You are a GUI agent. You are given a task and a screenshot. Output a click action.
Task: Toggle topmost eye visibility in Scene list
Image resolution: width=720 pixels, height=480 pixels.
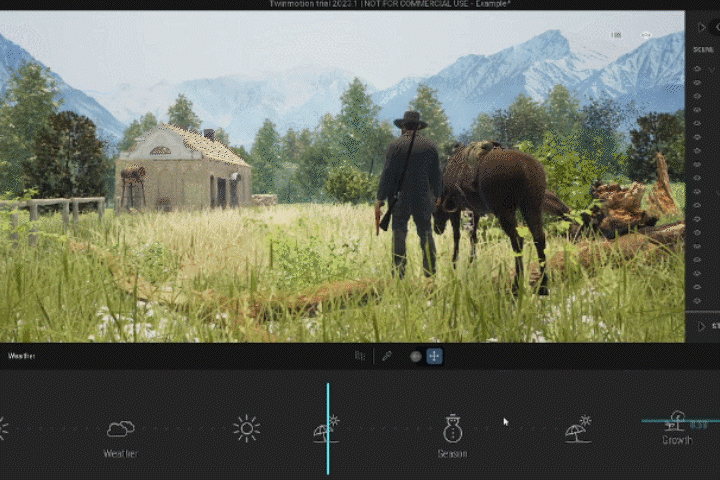coord(698,69)
